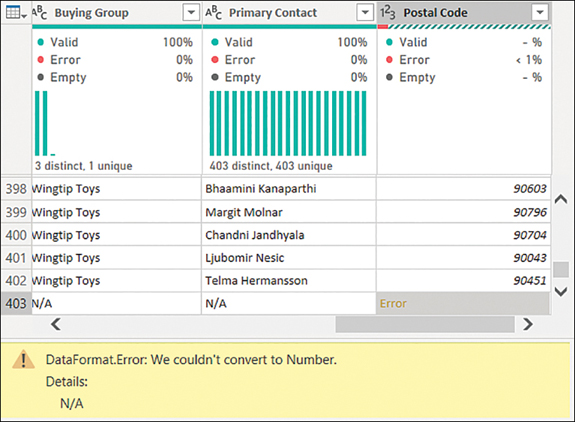
Task: Select row number 403
Action: pos(16,304)
